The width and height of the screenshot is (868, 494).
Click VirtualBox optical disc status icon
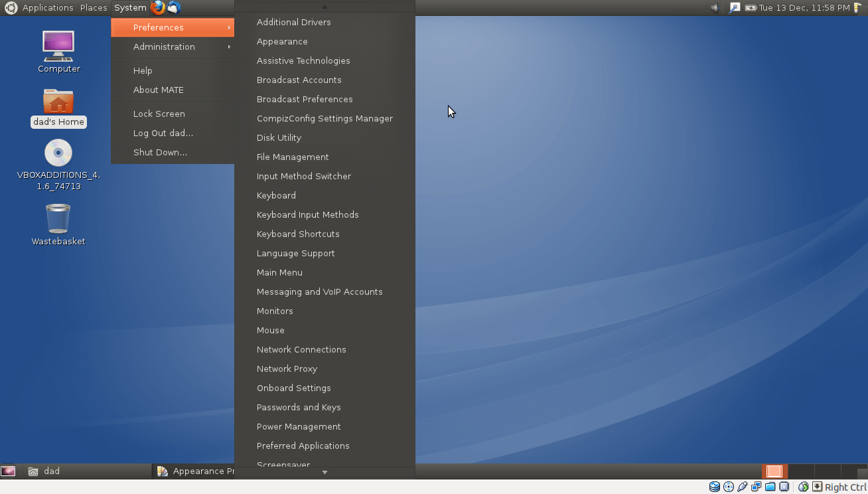pyautogui.click(x=728, y=487)
